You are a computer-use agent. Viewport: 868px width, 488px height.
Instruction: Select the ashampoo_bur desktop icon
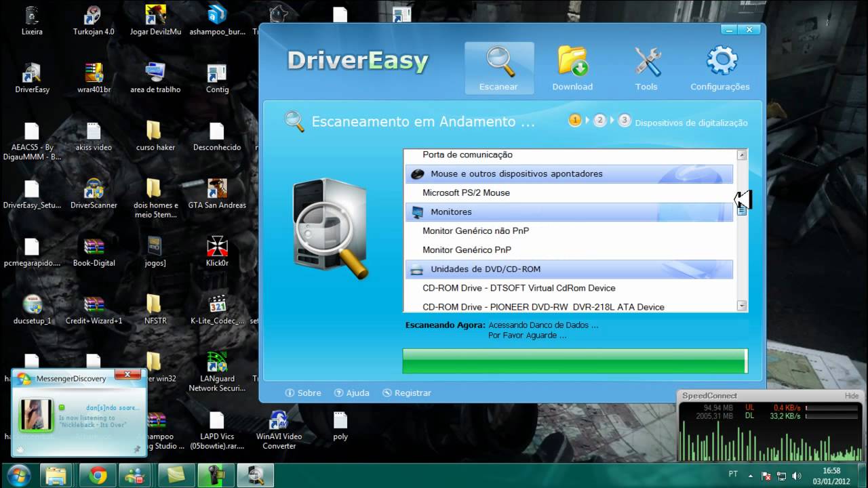click(x=217, y=20)
